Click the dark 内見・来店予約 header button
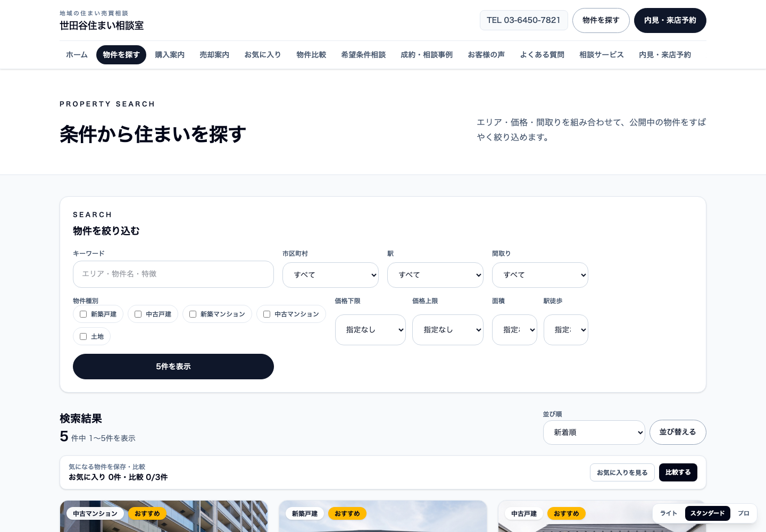 pyautogui.click(x=670, y=20)
